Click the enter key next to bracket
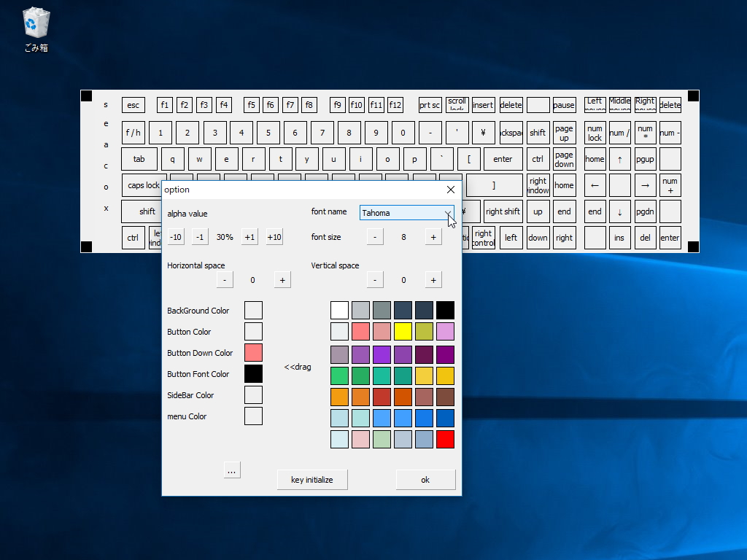The height and width of the screenshot is (560, 747). (x=503, y=159)
